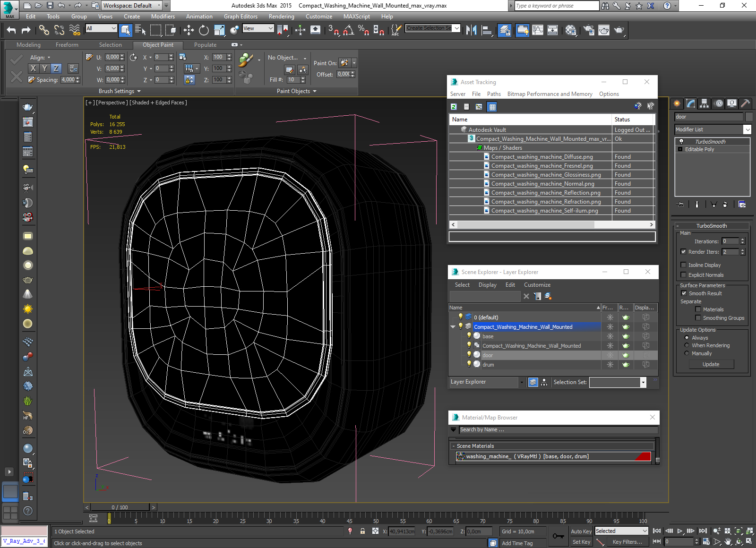Collapse the Scene Materials group
756x548 pixels.
(453, 446)
